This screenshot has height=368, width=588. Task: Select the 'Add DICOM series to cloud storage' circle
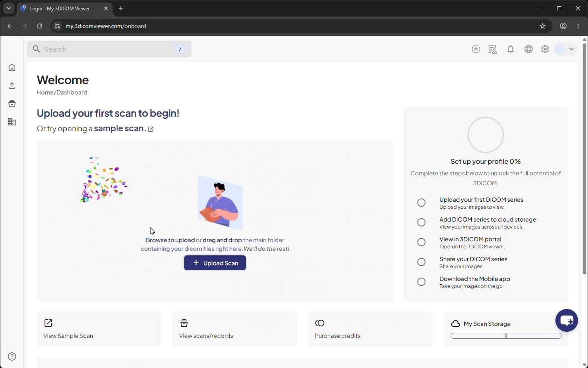[421, 222]
